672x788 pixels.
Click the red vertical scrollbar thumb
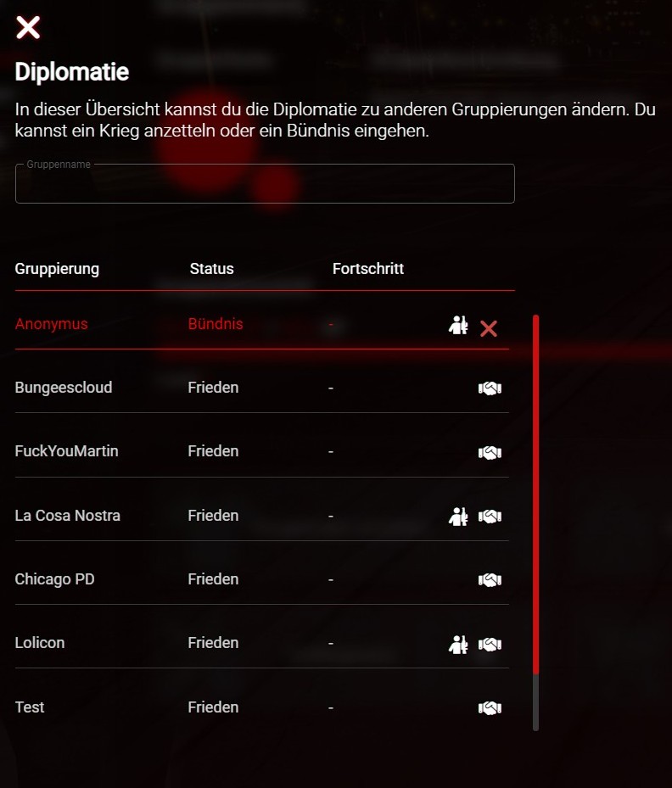(535, 495)
